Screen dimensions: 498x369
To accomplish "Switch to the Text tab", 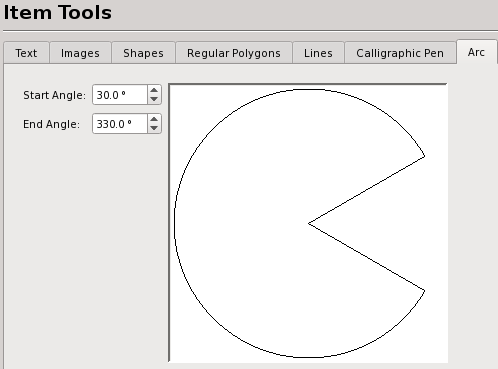I will (x=26, y=53).
